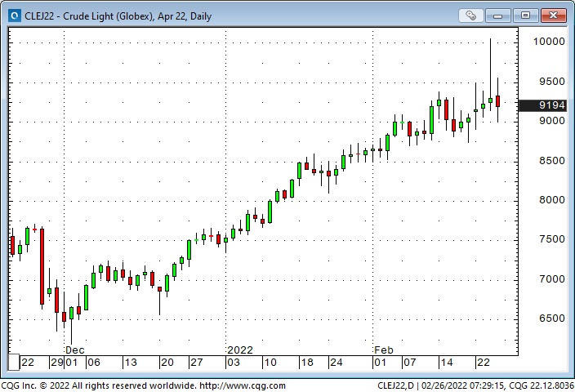The height and width of the screenshot is (392, 575).
Task: Click the date label 03 on time axis
Action: [x=234, y=363]
